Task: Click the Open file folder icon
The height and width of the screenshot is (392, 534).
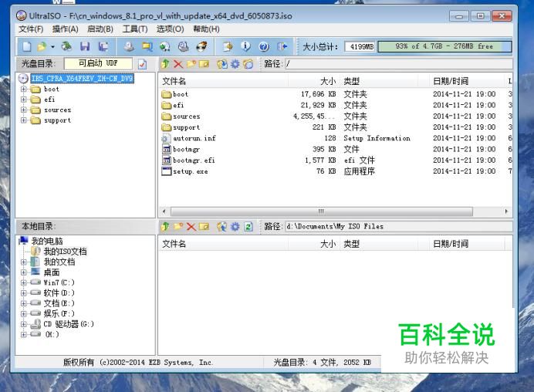Action: point(42,46)
